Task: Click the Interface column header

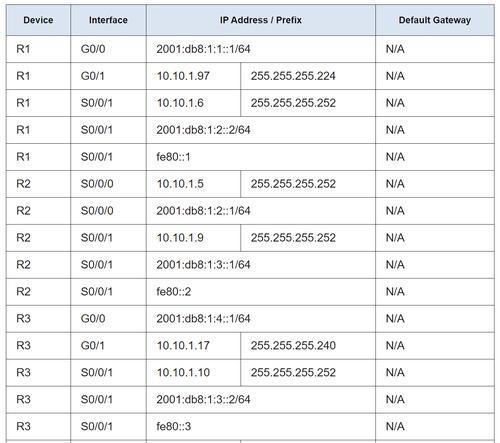Action: click(x=108, y=20)
